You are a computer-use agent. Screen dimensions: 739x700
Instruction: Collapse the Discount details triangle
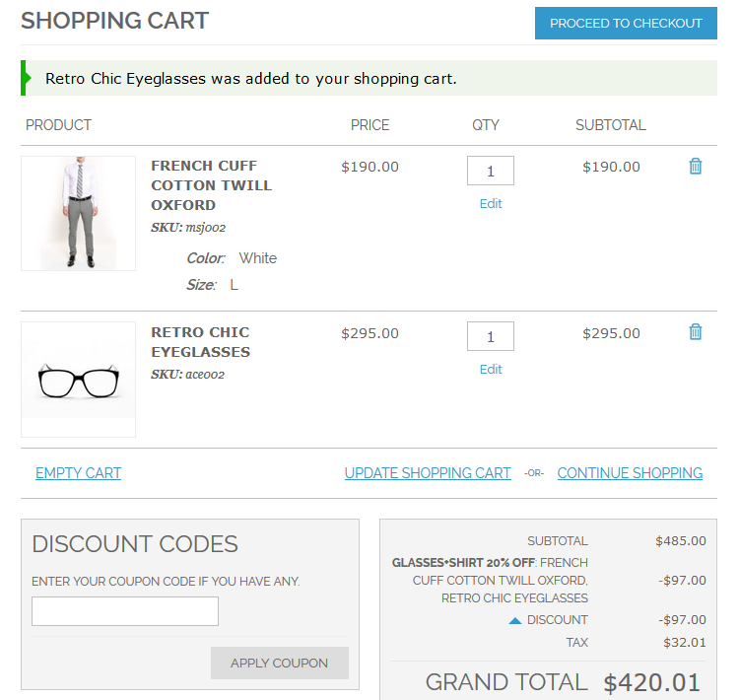[515, 620]
